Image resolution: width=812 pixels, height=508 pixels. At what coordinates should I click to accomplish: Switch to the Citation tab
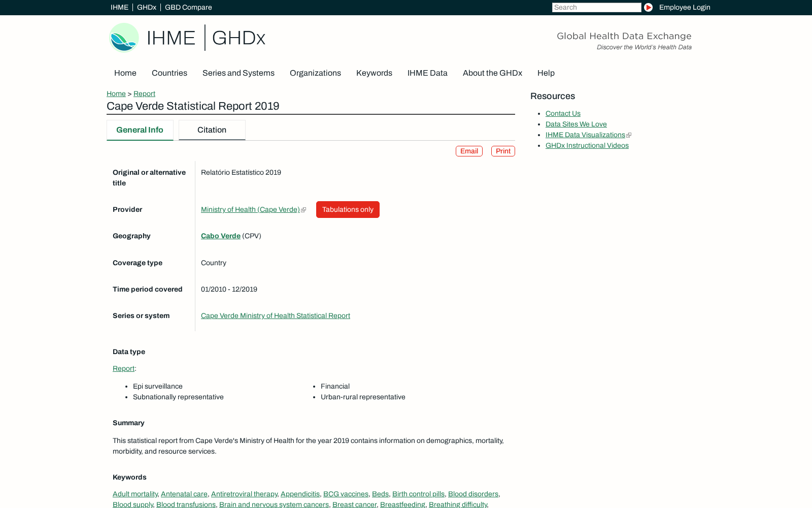212,130
